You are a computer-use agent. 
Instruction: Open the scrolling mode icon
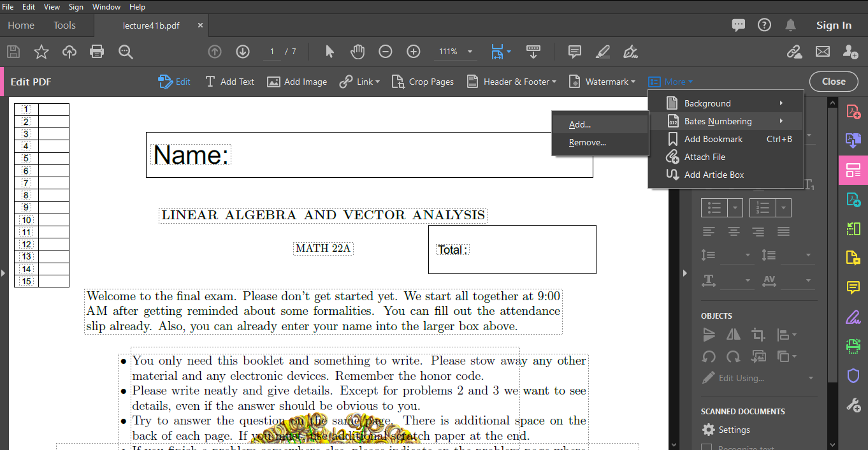tap(533, 52)
